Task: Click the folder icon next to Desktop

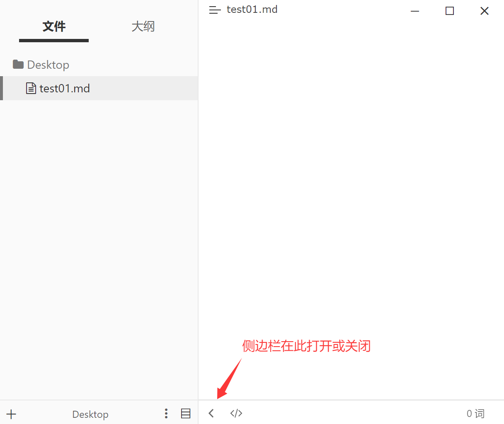Action: [18, 64]
